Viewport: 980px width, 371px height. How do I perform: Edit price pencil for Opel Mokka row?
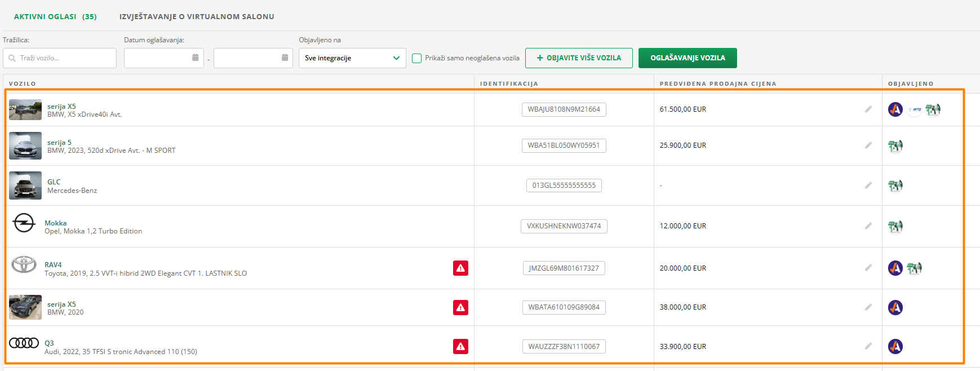tap(868, 226)
